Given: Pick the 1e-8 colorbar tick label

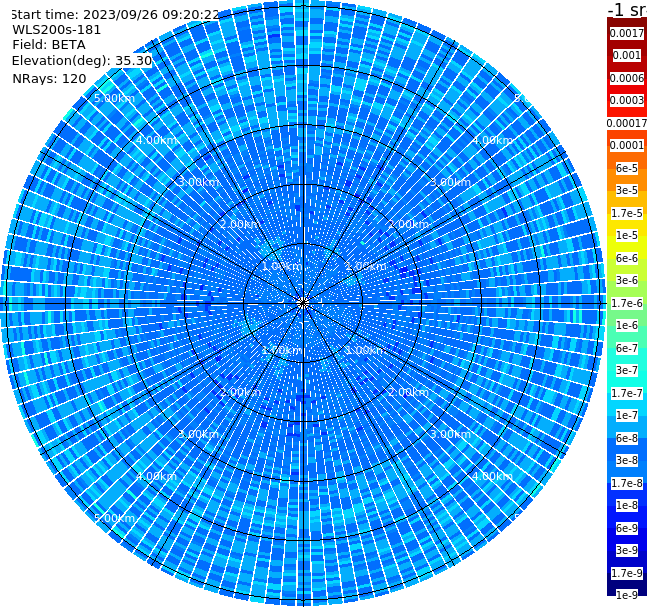Looking at the screenshot, I should (x=627, y=505).
